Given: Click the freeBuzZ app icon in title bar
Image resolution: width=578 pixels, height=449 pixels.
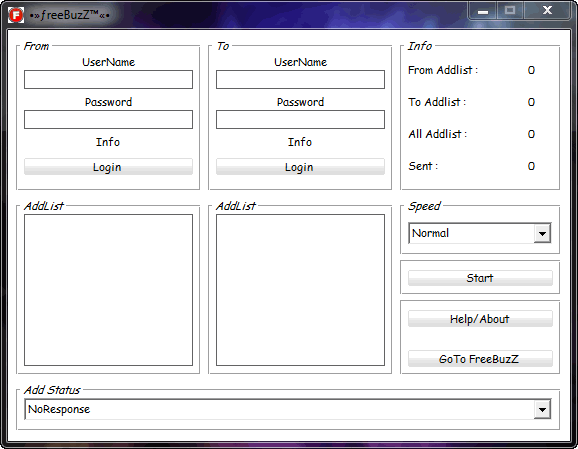Looking at the screenshot, I should click(16, 15).
